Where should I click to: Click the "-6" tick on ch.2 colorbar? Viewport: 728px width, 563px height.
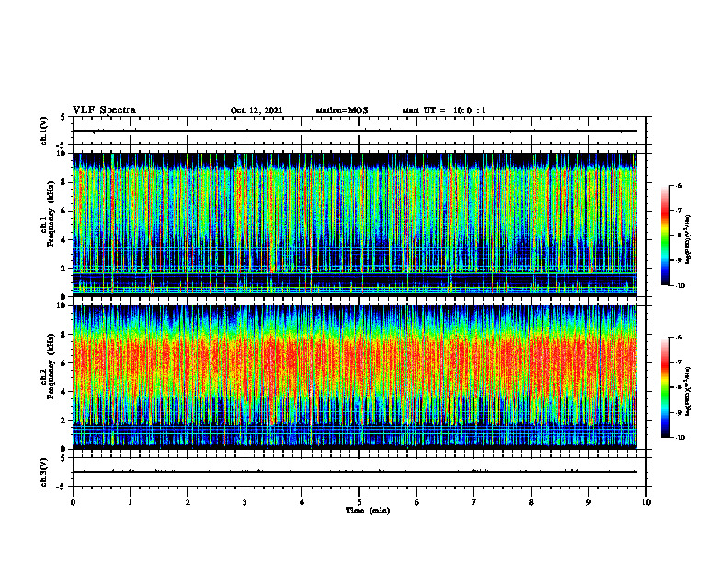click(x=678, y=338)
